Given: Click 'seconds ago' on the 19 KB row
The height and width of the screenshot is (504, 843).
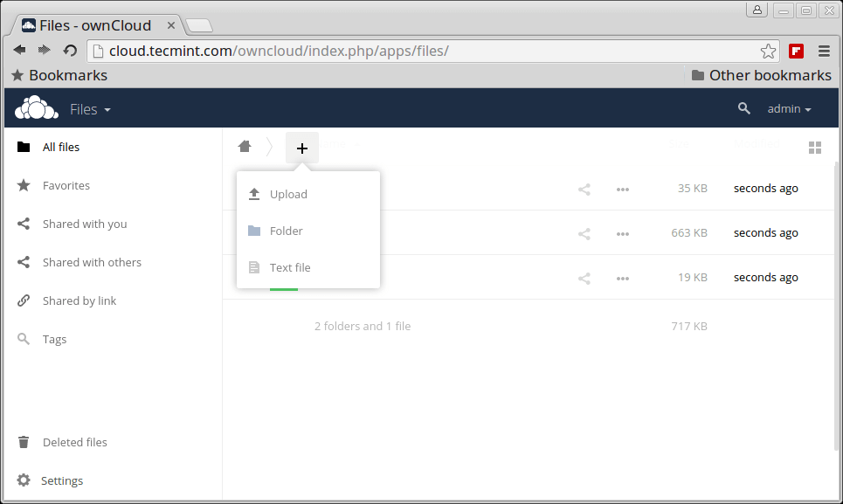Looking at the screenshot, I should [765, 278].
